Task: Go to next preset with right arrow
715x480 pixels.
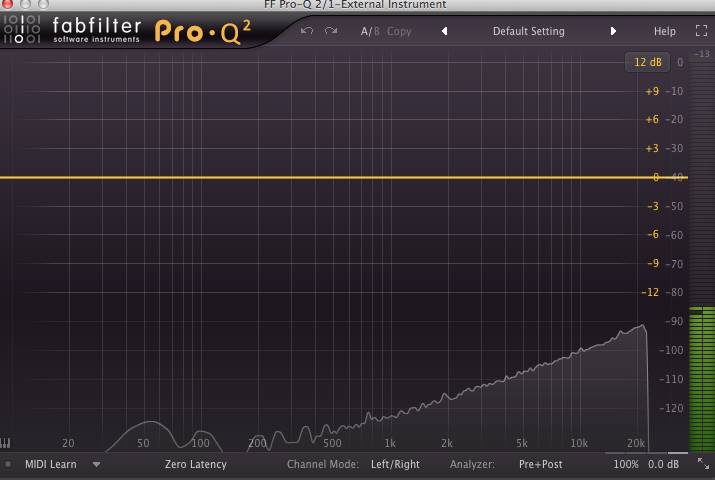Action: [613, 31]
